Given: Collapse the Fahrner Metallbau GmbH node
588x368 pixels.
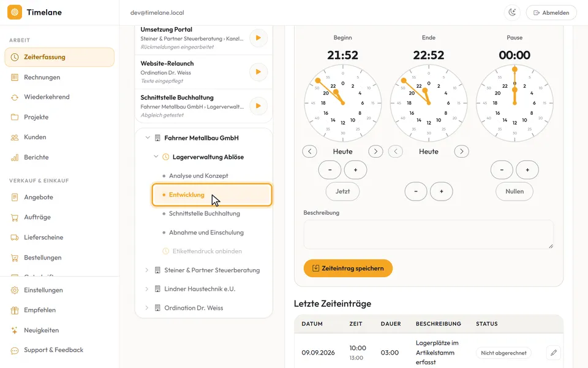Looking at the screenshot, I should (148, 138).
